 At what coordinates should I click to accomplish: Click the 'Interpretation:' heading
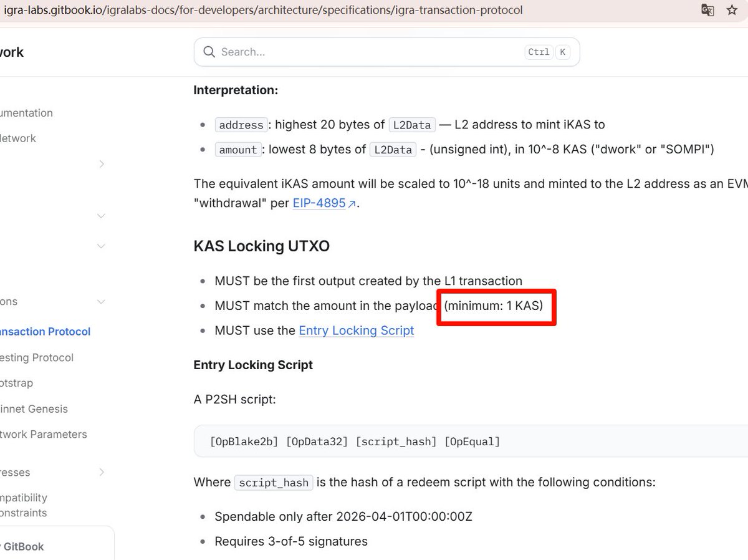point(236,90)
